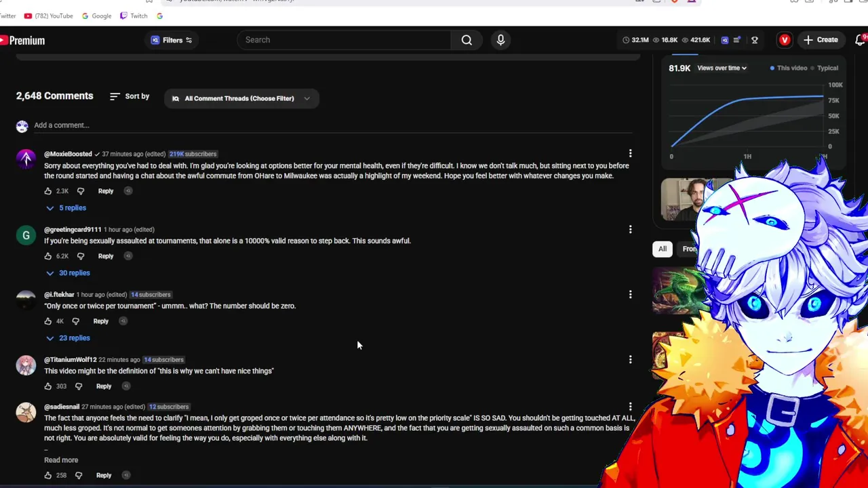Image resolution: width=868 pixels, height=488 pixels.
Task: Dislike the @sadiesnail comment
Action: [79, 476]
